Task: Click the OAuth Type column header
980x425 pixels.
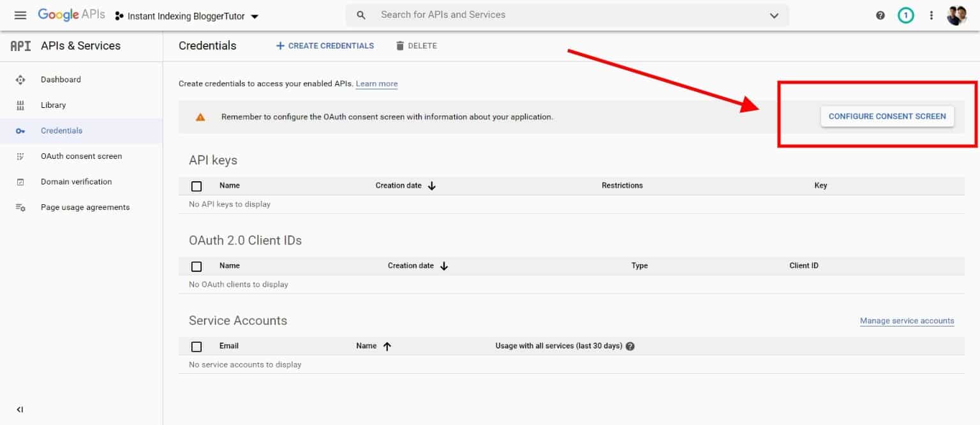Action: [639, 265]
